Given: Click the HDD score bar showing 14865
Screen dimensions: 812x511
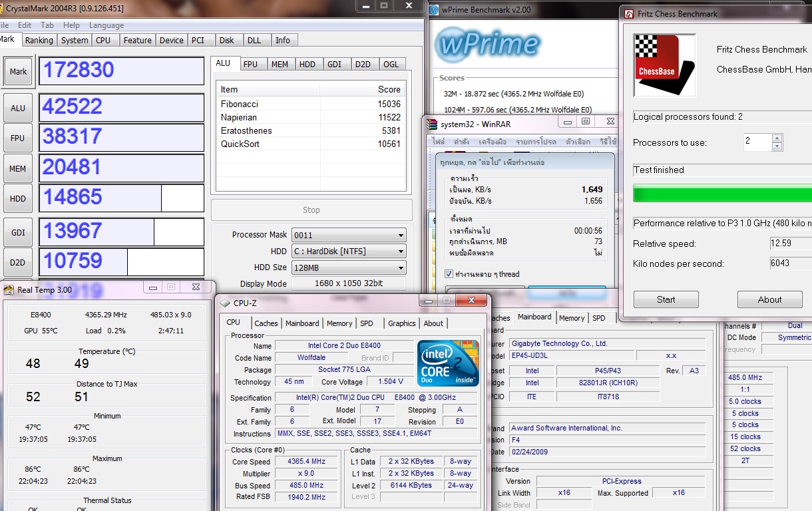Looking at the screenshot, I should [x=122, y=198].
